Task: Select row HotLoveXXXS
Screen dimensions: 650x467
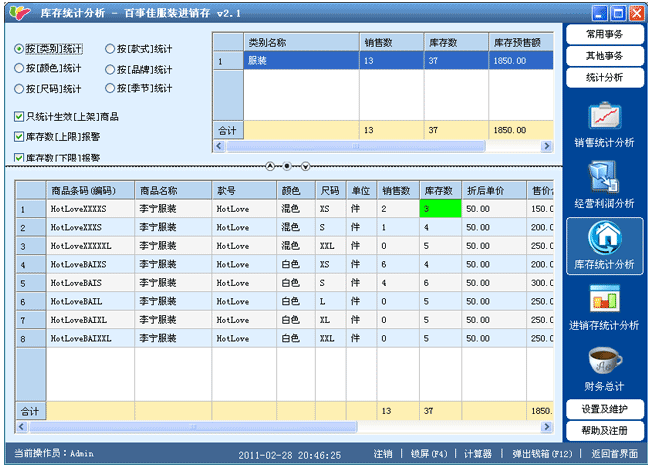Action: (285, 227)
